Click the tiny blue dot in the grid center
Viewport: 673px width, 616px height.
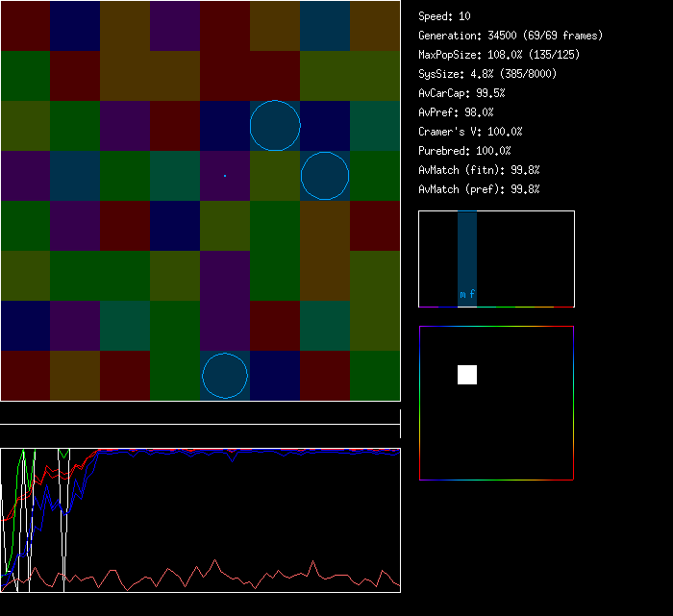click(x=225, y=176)
